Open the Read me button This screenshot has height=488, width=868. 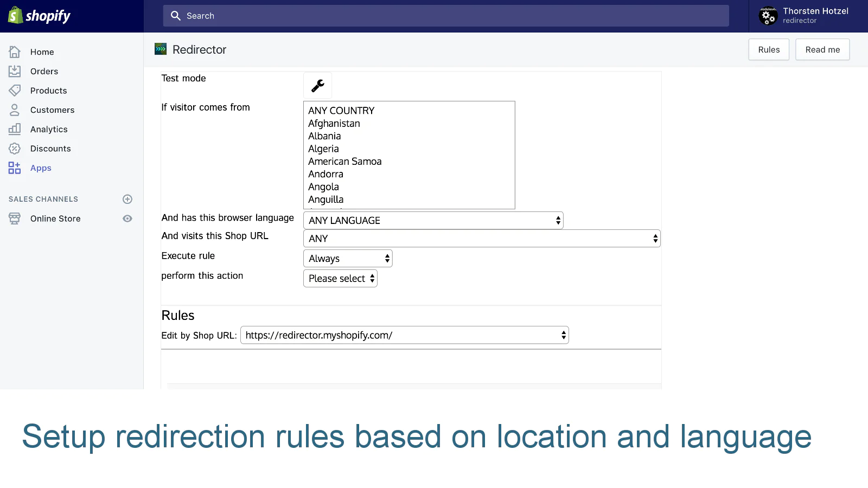click(822, 50)
